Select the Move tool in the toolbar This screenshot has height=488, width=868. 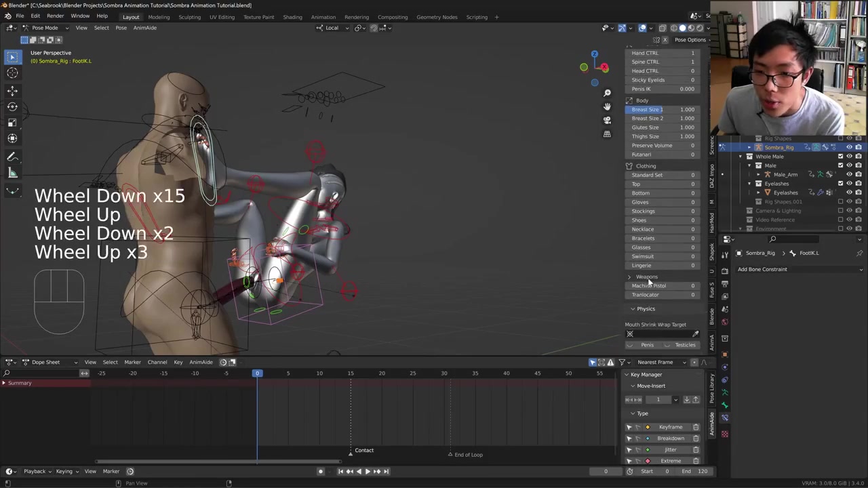[x=12, y=90]
